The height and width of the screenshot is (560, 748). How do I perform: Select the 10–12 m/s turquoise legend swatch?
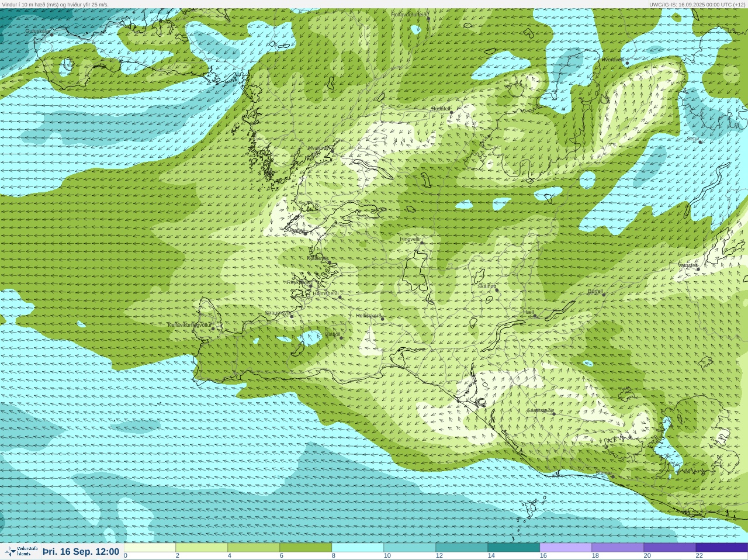pos(410,548)
